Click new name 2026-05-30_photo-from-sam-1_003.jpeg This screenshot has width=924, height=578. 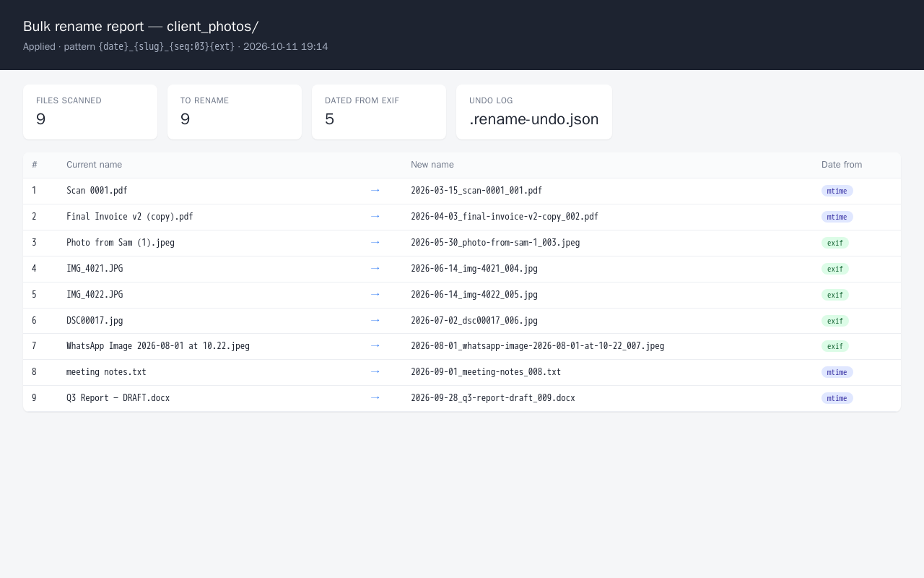[495, 243]
